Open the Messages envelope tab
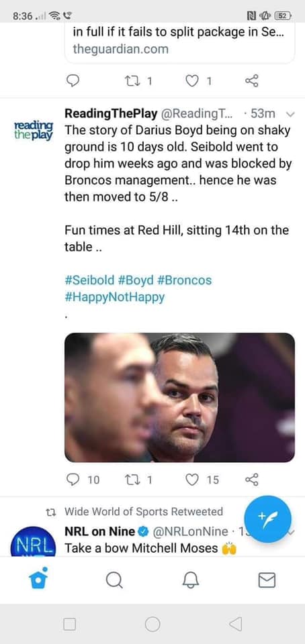Viewport: 305px width, 644px height. pos(267,580)
